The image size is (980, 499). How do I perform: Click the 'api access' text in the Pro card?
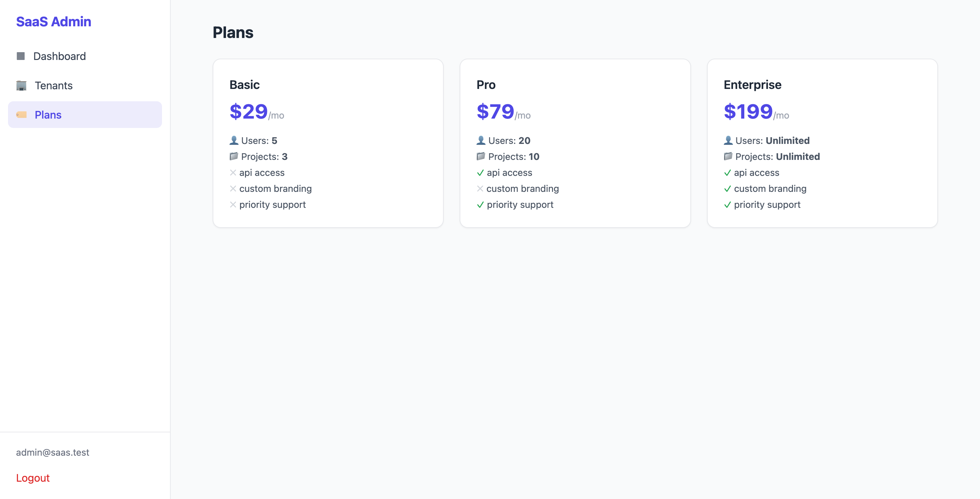click(x=509, y=173)
